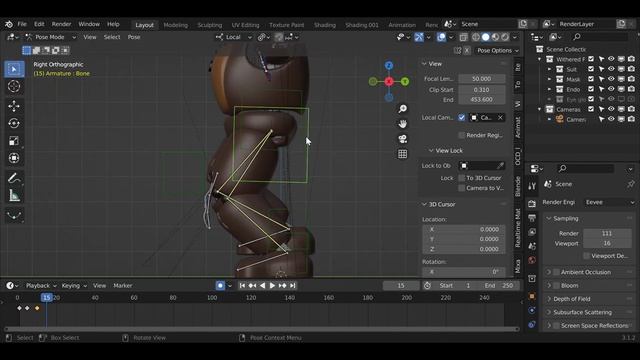This screenshot has height=360, width=640.
Task: Enable the Bloom checkbox
Action: 556,286
